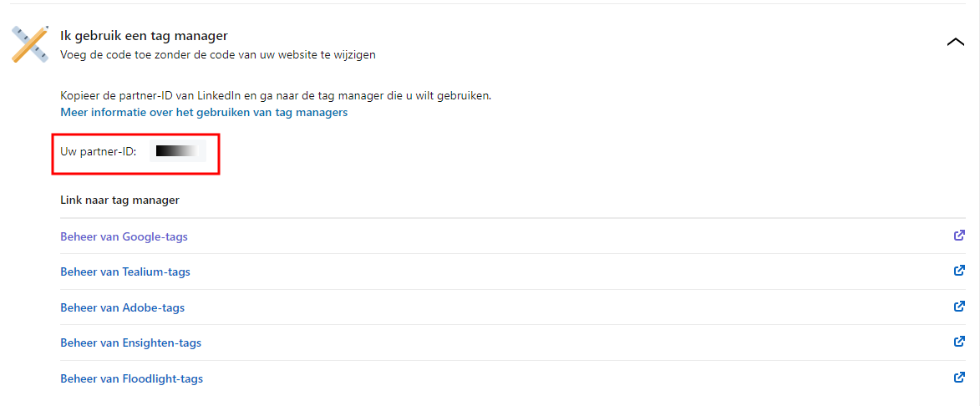Click the blurred partner-ID value
980x406 pixels.
click(x=176, y=151)
